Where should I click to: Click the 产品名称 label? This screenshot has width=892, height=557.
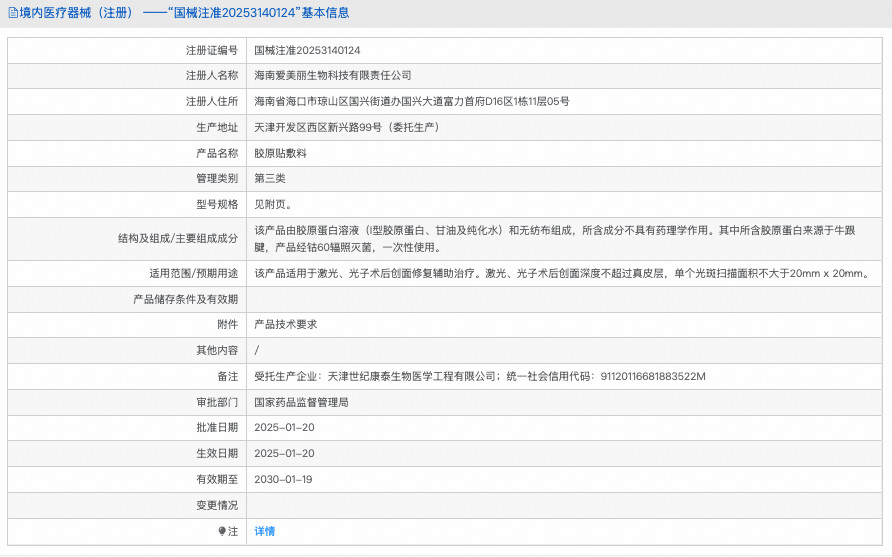point(217,153)
